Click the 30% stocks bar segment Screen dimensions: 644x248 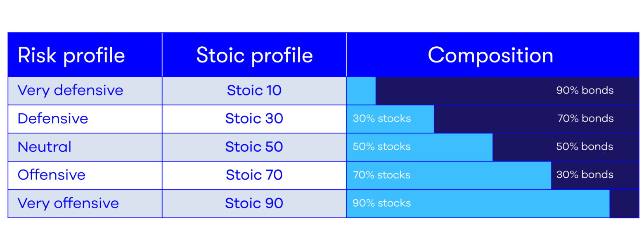[x=390, y=119]
